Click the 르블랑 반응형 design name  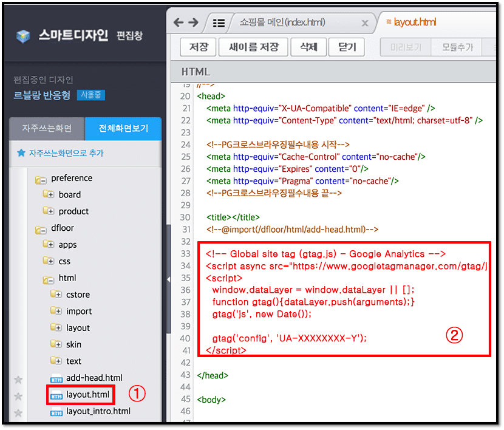(x=42, y=95)
